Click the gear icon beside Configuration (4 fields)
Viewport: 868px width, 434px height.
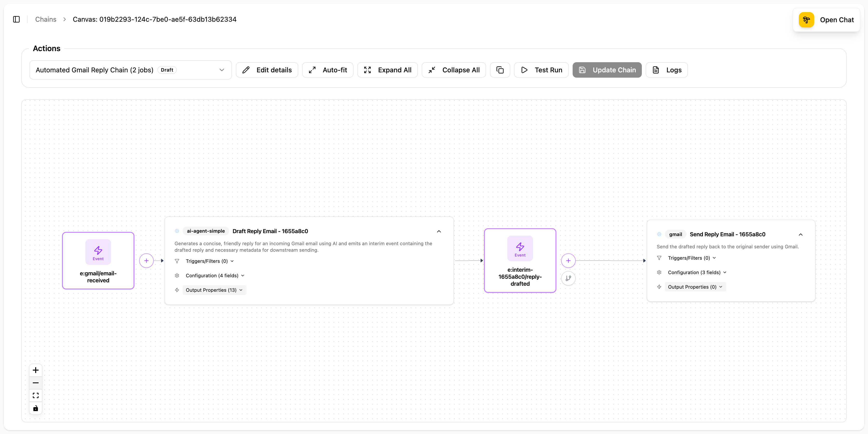(x=177, y=275)
